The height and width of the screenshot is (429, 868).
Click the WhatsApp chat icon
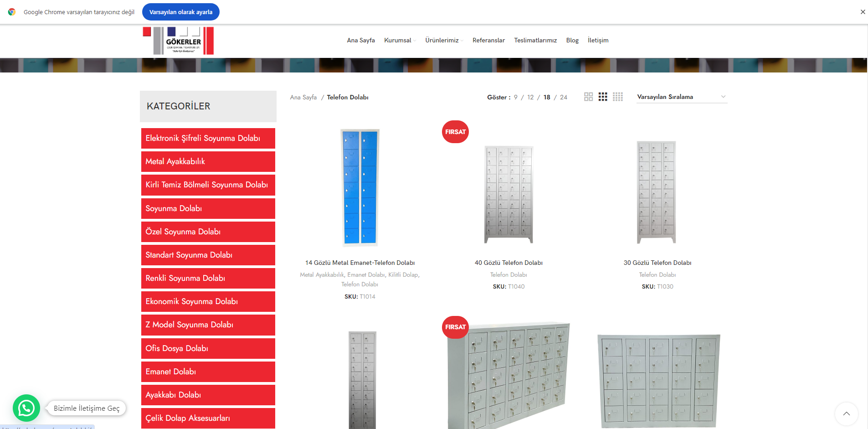(x=26, y=408)
